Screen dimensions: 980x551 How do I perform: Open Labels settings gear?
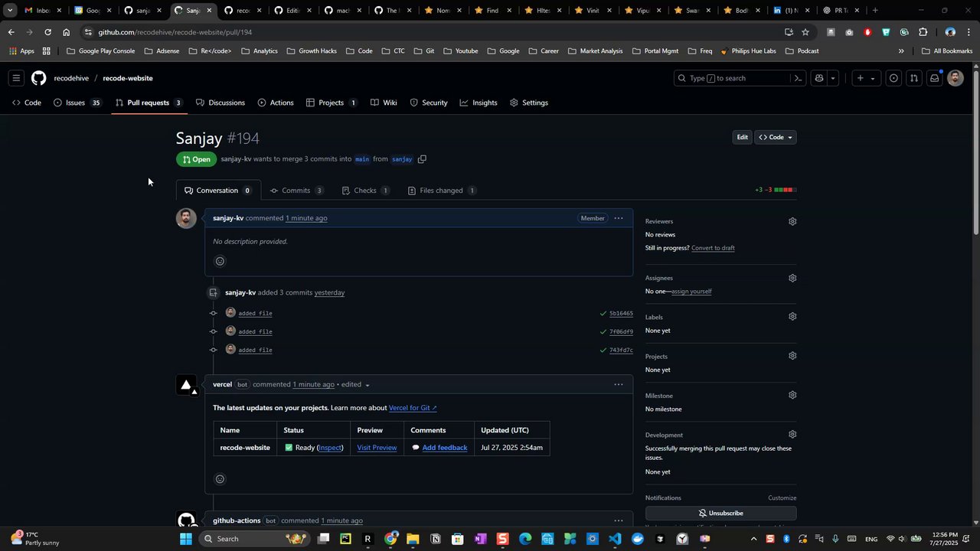[792, 316]
